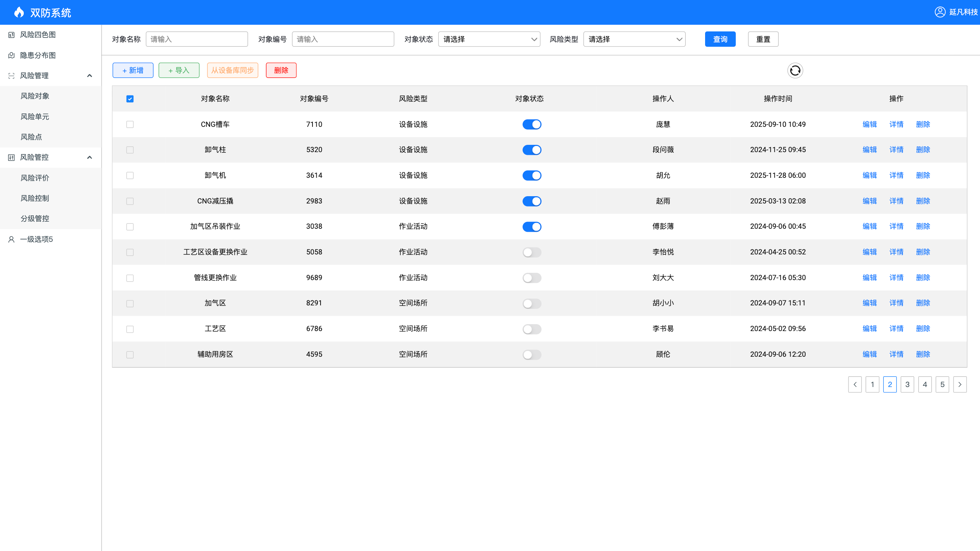
Task: Go to page 3 in pagination
Action: [907, 384]
